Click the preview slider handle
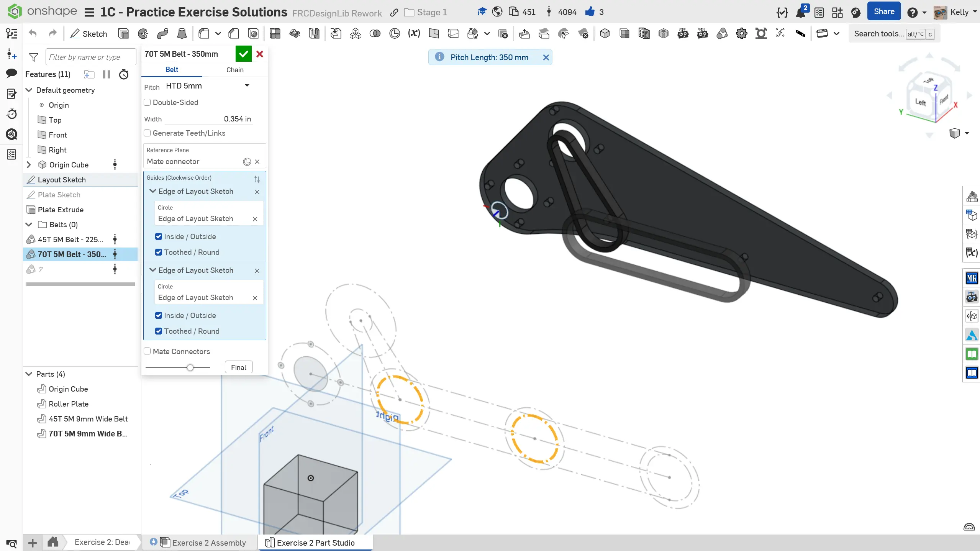Screen dimensions: 980x551 point(190,367)
